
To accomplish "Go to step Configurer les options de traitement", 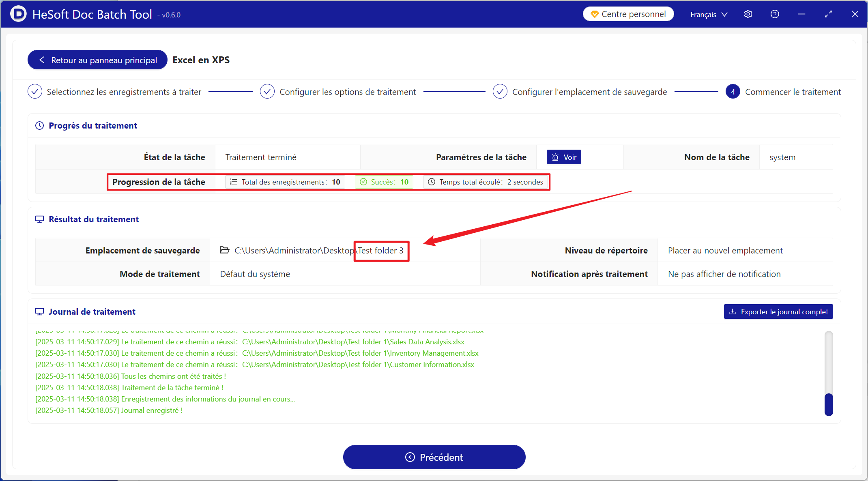I will pos(338,92).
